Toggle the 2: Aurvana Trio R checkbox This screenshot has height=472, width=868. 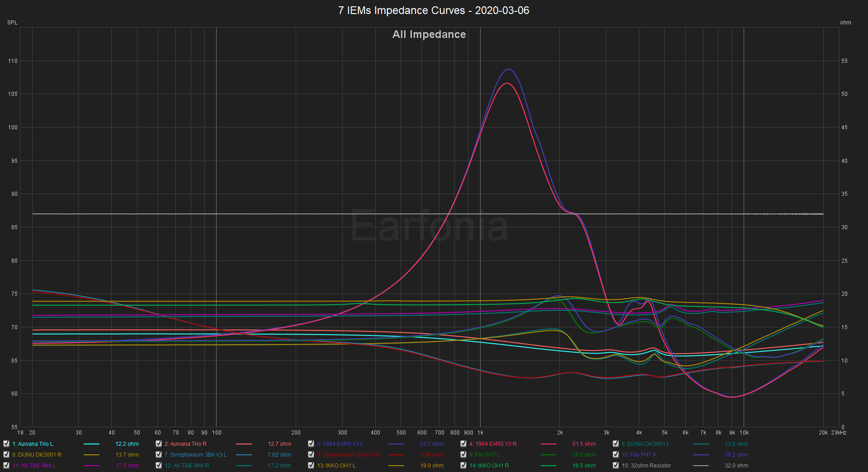tap(159, 444)
